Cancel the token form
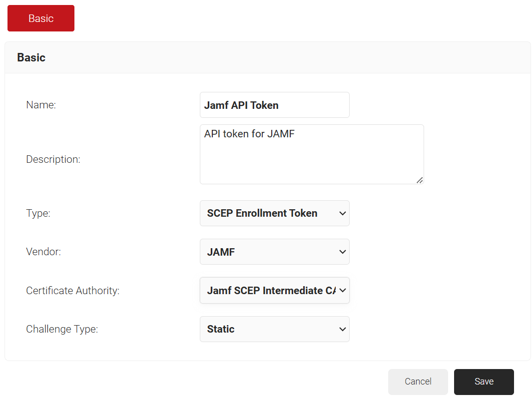The image size is (532, 399). (418, 382)
